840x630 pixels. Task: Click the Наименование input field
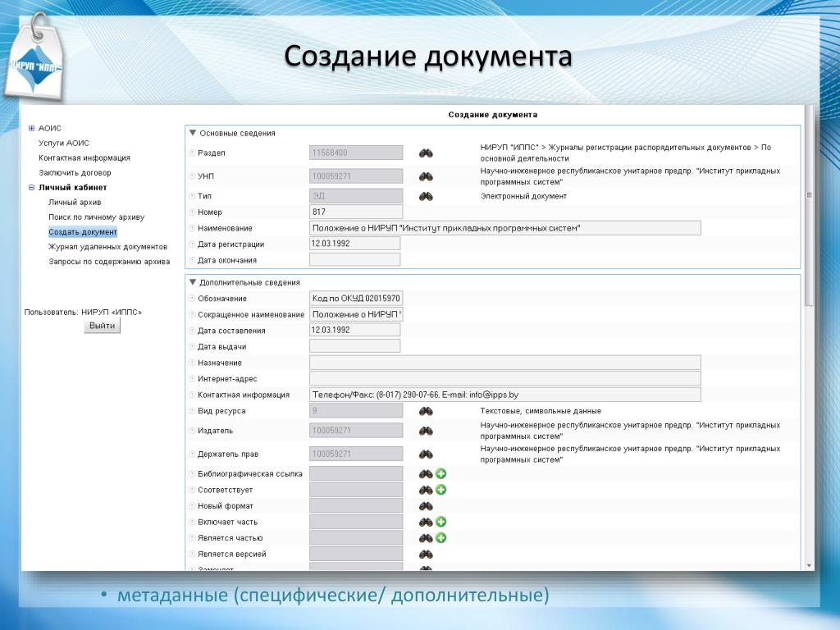pyautogui.click(x=504, y=228)
